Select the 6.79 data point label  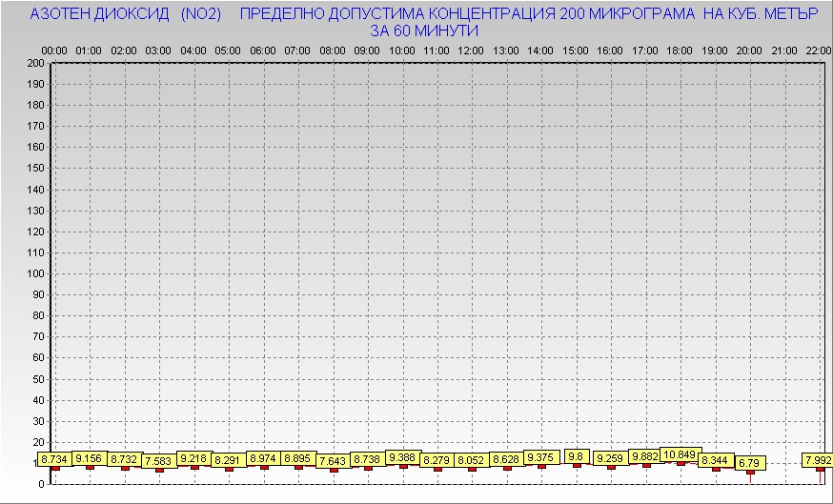748,463
